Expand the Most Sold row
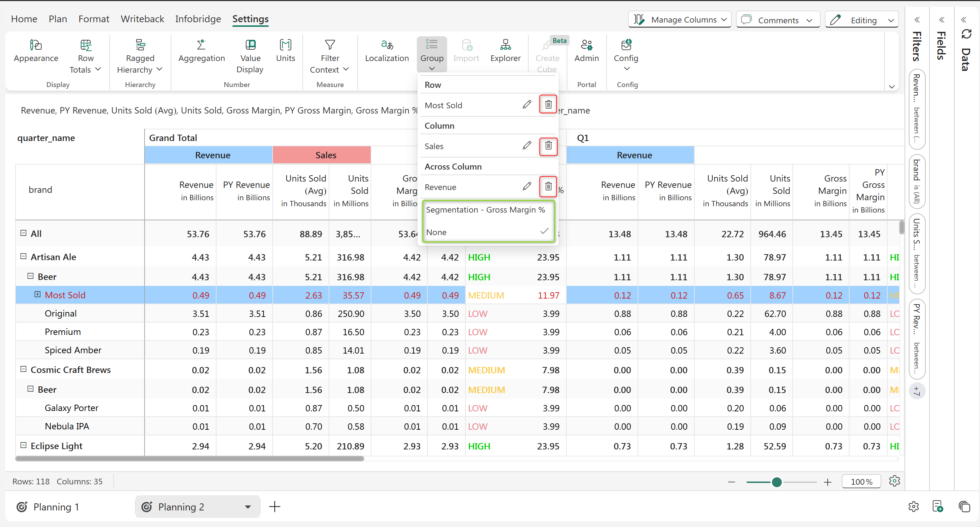Screen dimensions: 980x527 pyautogui.click(x=37, y=294)
